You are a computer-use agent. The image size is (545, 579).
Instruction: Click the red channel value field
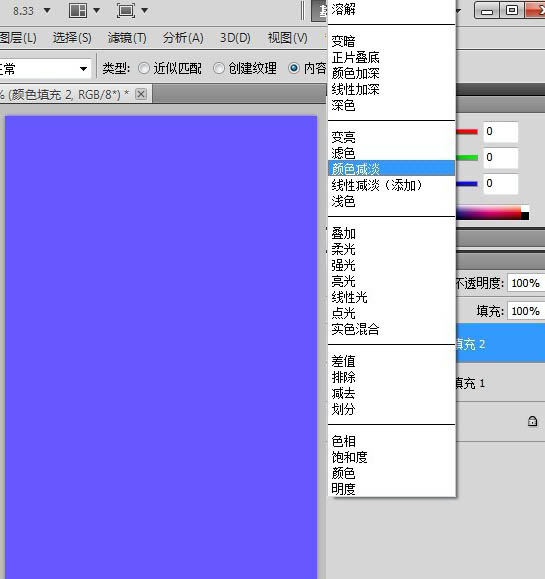coord(500,131)
